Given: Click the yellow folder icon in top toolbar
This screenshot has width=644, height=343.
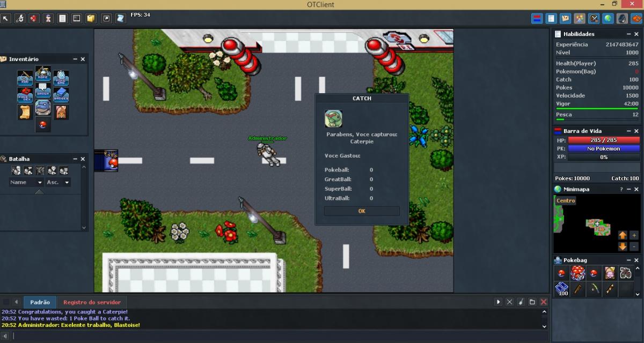Looking at the screenshot, I should coord(91,18).
